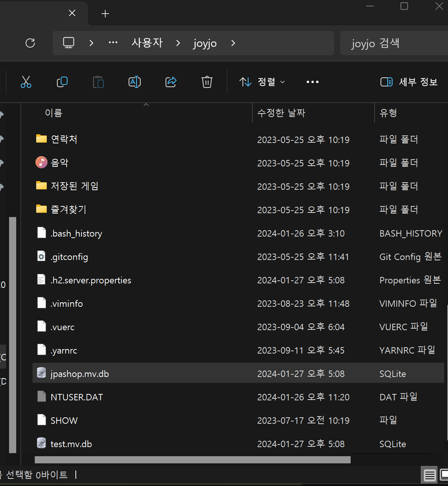Click the joyjo 검색 search box
The image size is (448, 486).
(x=394, y=43)
